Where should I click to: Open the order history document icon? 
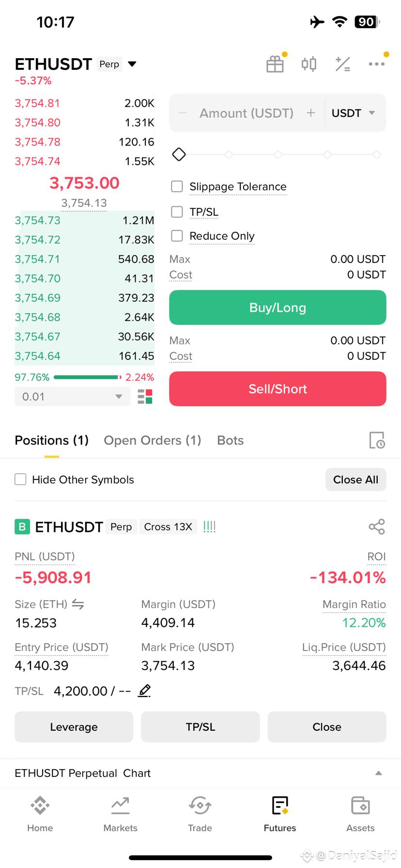(377, 440)
